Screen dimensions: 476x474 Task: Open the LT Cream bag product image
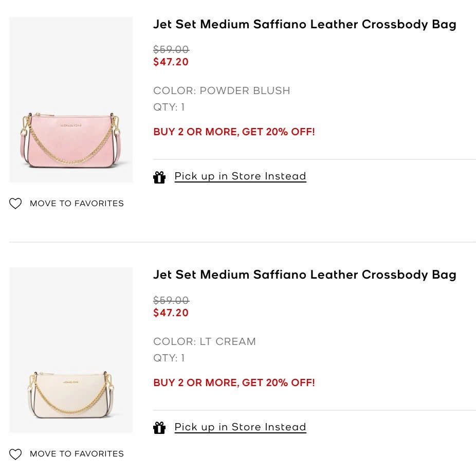[x=71, y=350]
